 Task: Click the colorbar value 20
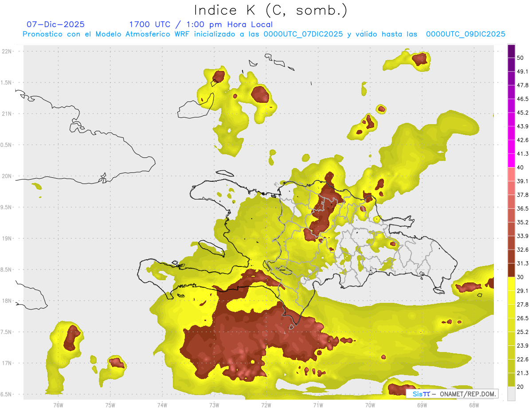[520, 387]
